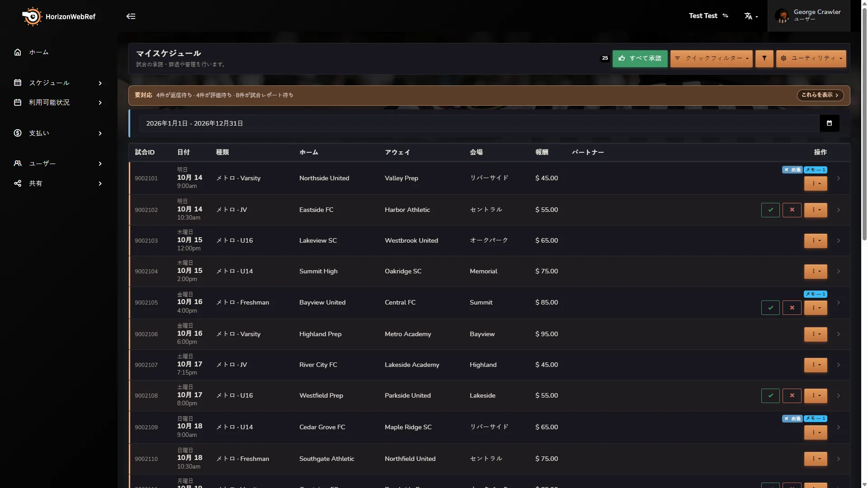Click the Memorial venue cell
This screenshot has height=488, width=868.
click(483, 272)
